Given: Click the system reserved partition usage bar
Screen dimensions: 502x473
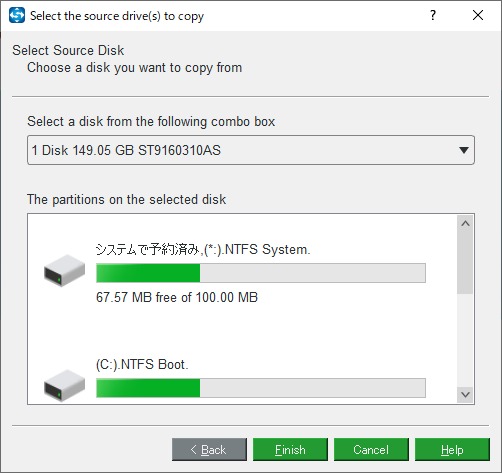Looking at the screenshot, I should [261, 273].
